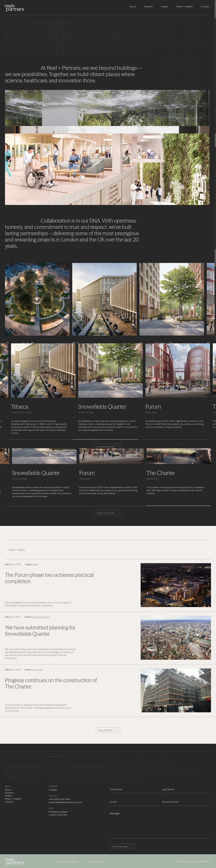The image size is (216, 868).
Task: Go to News + Insights from the header
Action: [x=184, y=6]
